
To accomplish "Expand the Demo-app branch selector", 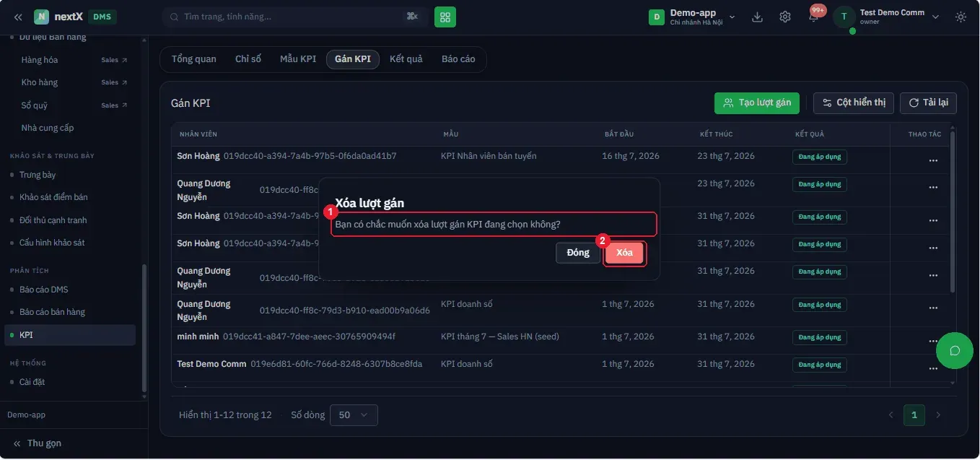I will 693,17.
